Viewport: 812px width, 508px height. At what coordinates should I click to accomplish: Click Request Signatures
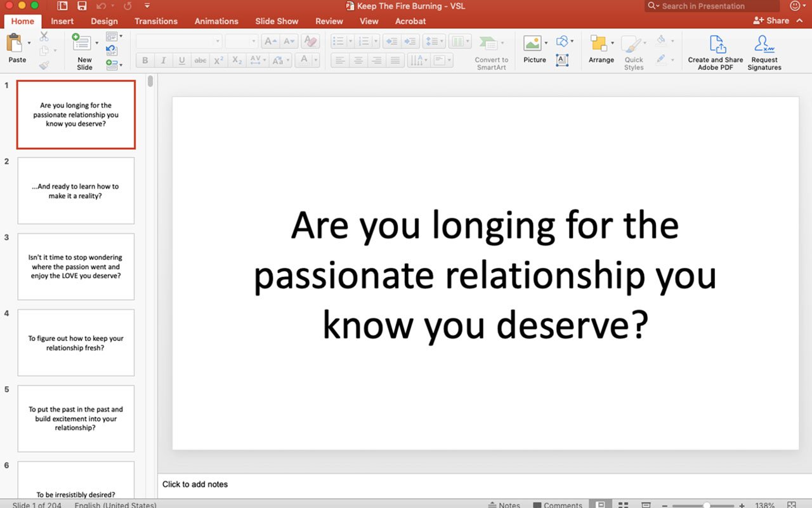coord(764,52)
